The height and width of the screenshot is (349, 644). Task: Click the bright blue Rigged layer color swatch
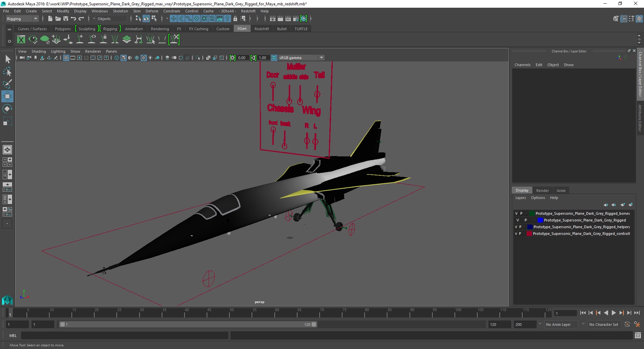(540, 220)
